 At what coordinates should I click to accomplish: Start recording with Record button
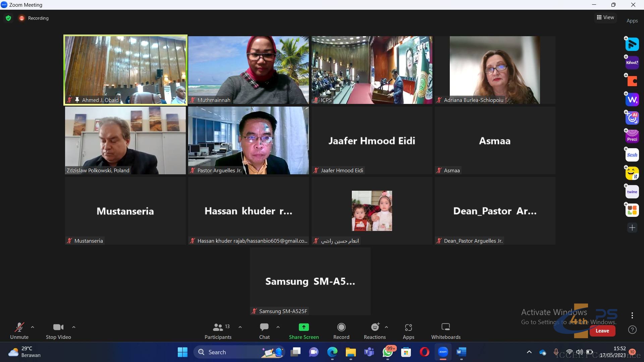(341, 331)
